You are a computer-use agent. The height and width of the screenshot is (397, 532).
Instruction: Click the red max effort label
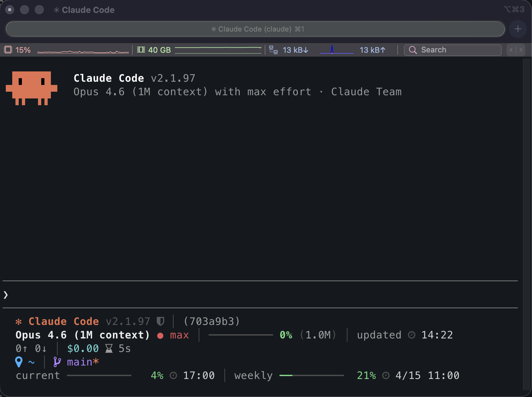(179, 335)
